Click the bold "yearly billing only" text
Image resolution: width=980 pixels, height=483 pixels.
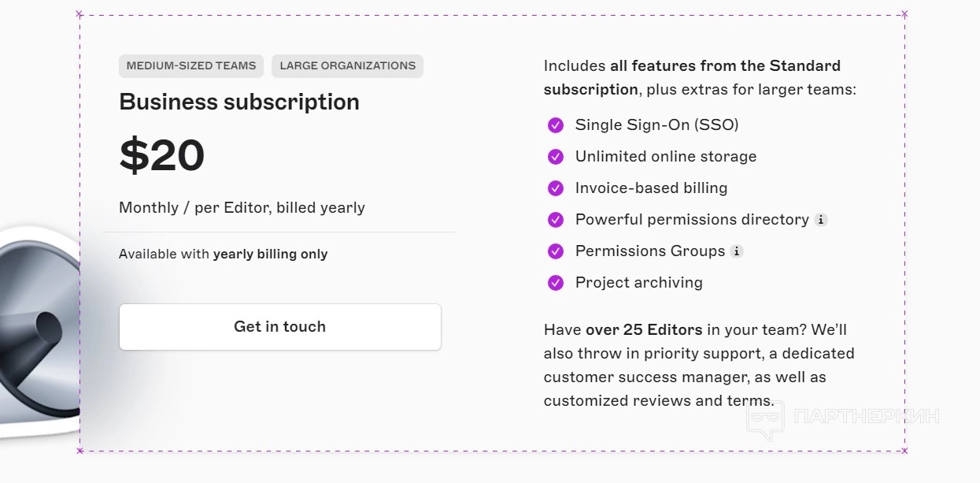pyautogui.click(x=270, y=255)
